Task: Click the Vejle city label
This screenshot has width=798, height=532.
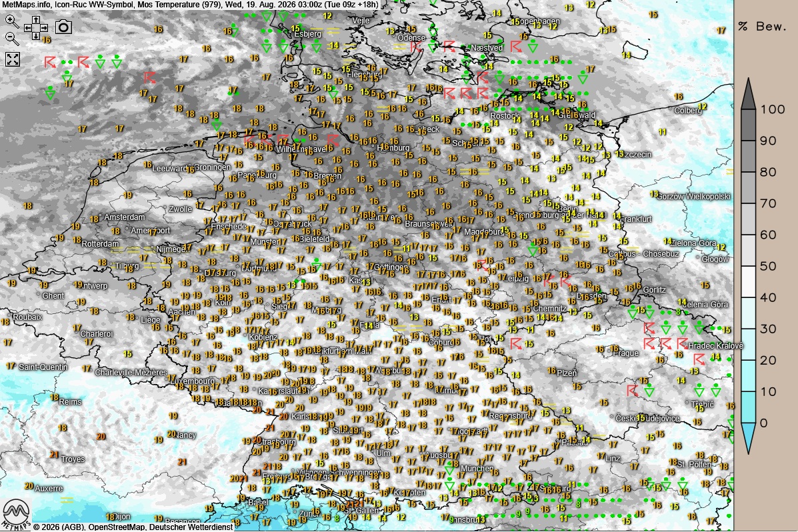Action: (360, 21)
